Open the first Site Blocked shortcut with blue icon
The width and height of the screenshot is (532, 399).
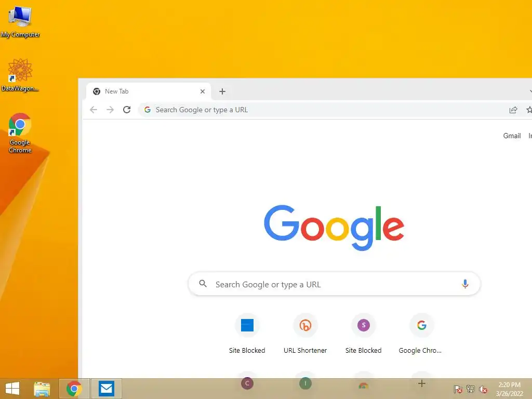click(247, 334)
